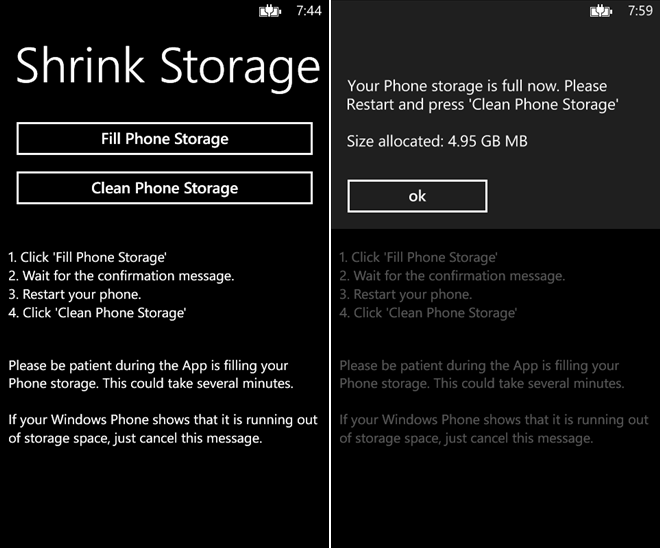Tap dimmed 'If your Windows Phone shows' paragraph

coord(493,429)
